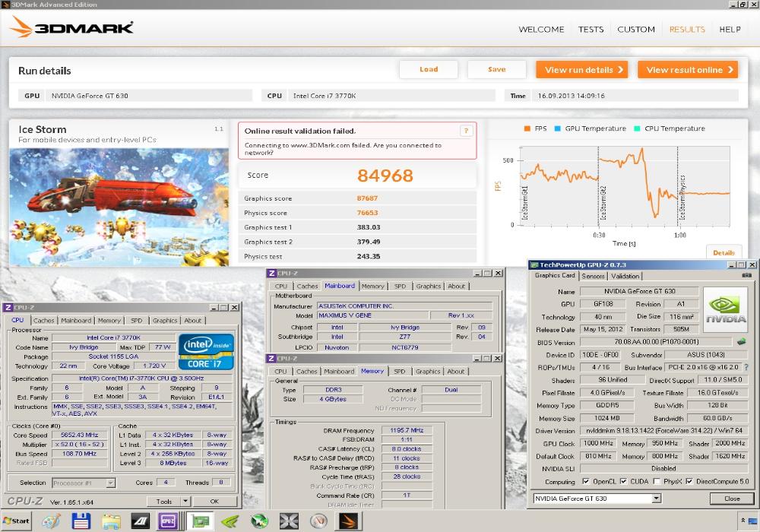Screen dimensions: 760x532
Task: Click View result online button
Action: coord(688,70)
